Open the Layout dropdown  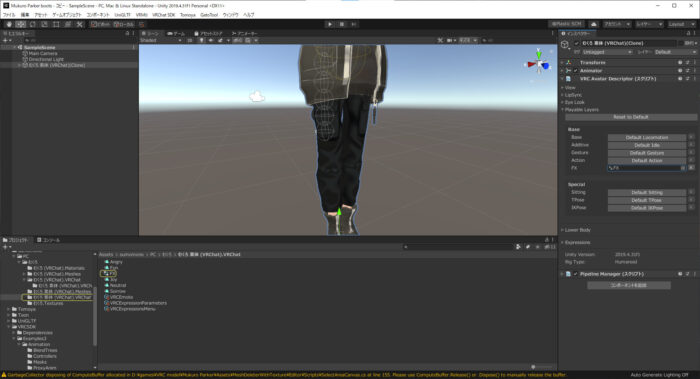[x=680, y=24]
